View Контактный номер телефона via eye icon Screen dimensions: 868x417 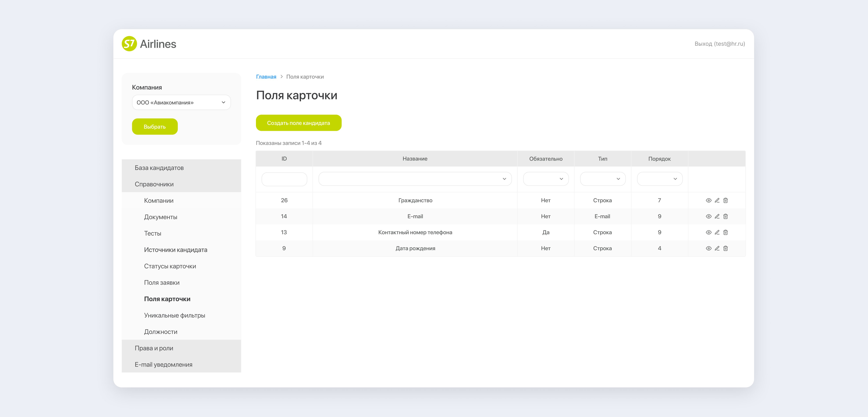[708, 232]
